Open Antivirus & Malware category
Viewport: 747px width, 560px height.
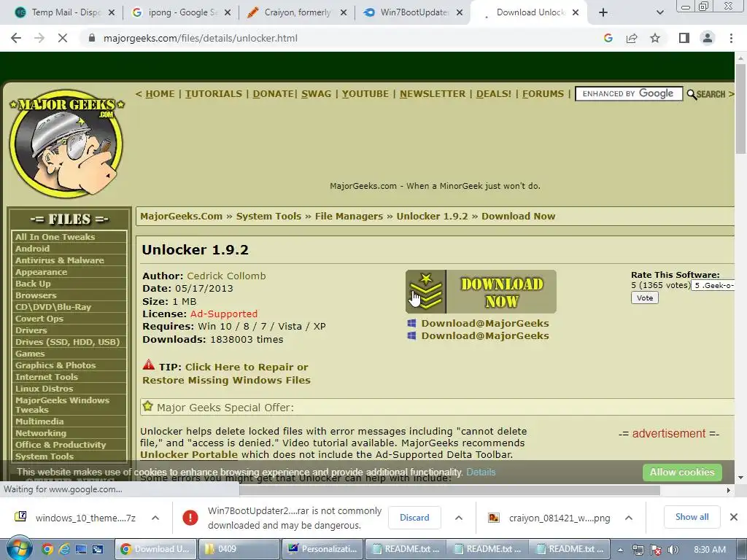tap(60, 260)
